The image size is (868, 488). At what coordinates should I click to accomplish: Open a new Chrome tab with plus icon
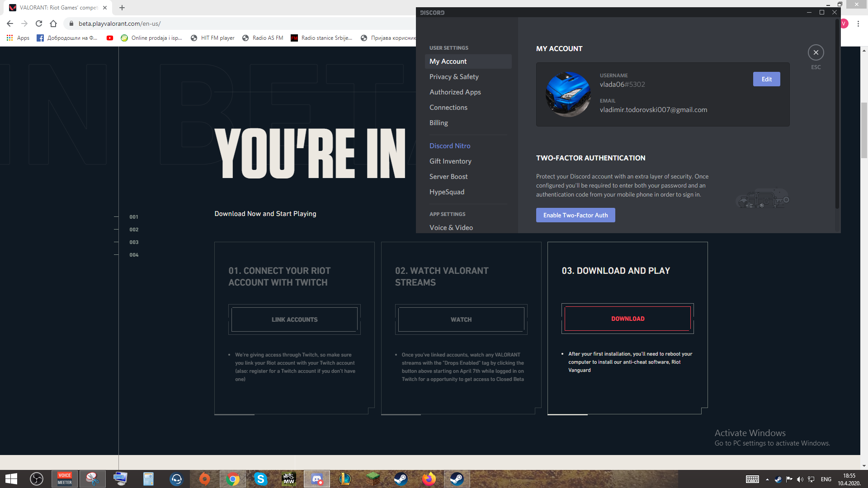(x=122, y=8)
